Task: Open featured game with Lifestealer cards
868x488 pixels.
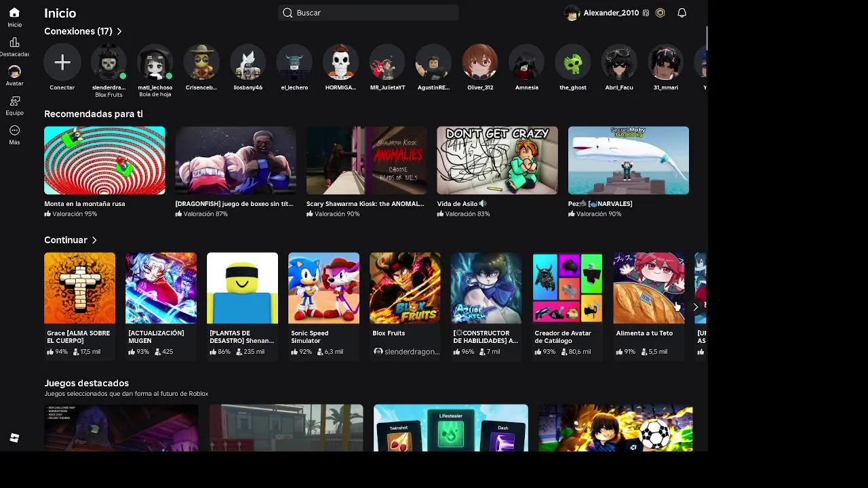Action: coord(451,428)
